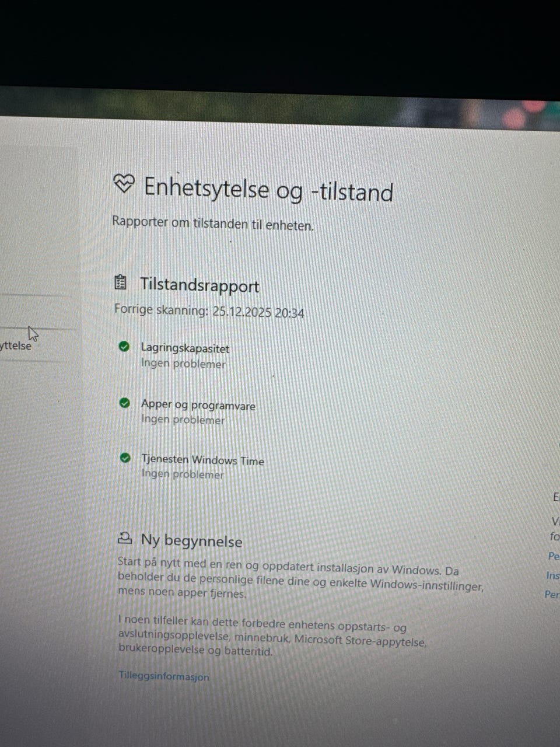Click the Tilstandsrapport heading

pyautogui.click(x=199, y=285)
